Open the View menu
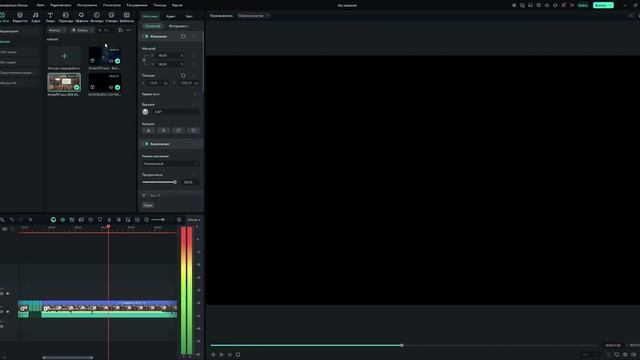This screenshot has width=640, height=360. click(x=112, y=5)
